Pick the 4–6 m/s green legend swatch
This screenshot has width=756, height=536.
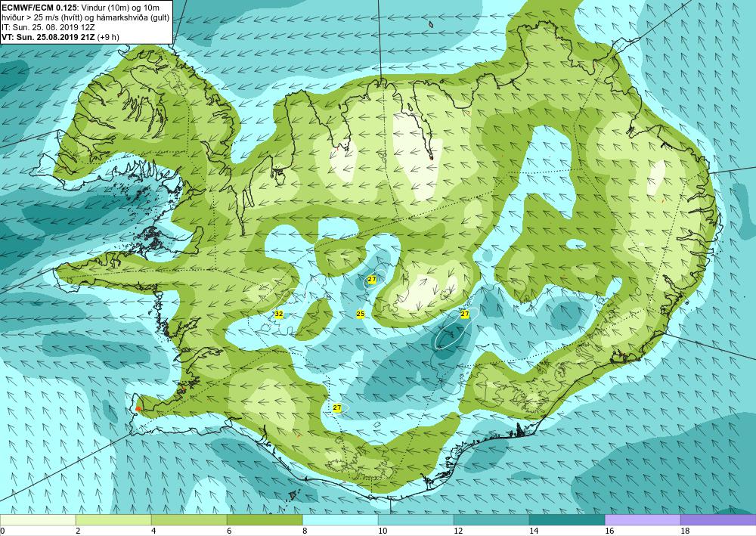coord(189,520)
